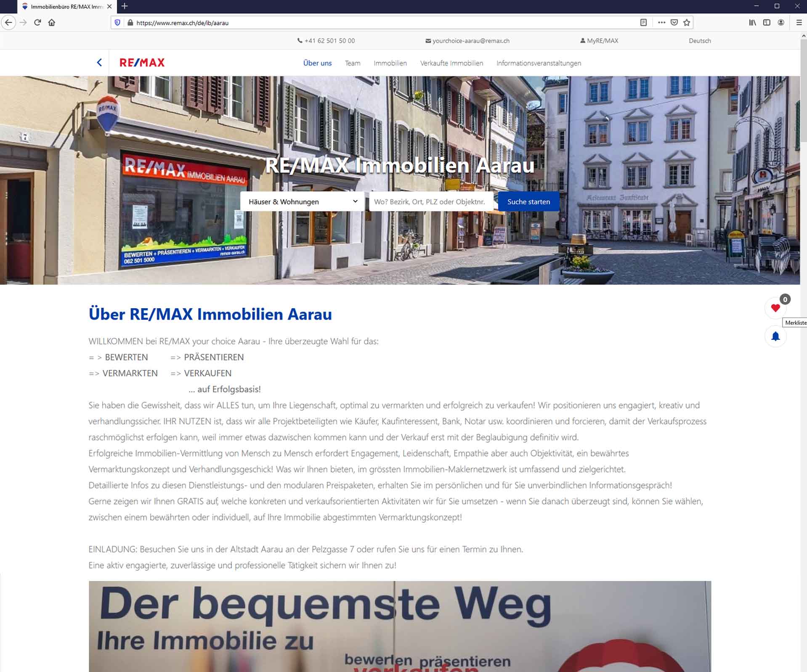Show site security padlock details
807x672 pixels.
point(130,23)
